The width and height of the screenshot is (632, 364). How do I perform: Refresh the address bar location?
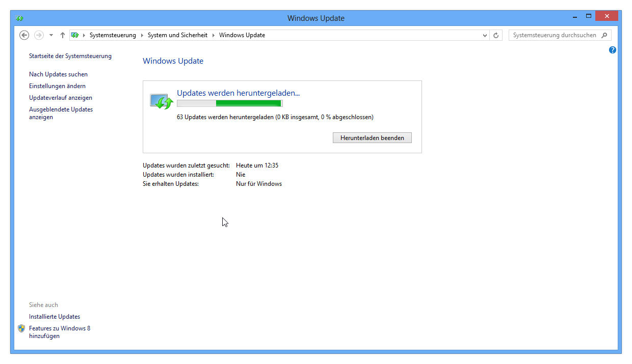(x=496, y=35)
